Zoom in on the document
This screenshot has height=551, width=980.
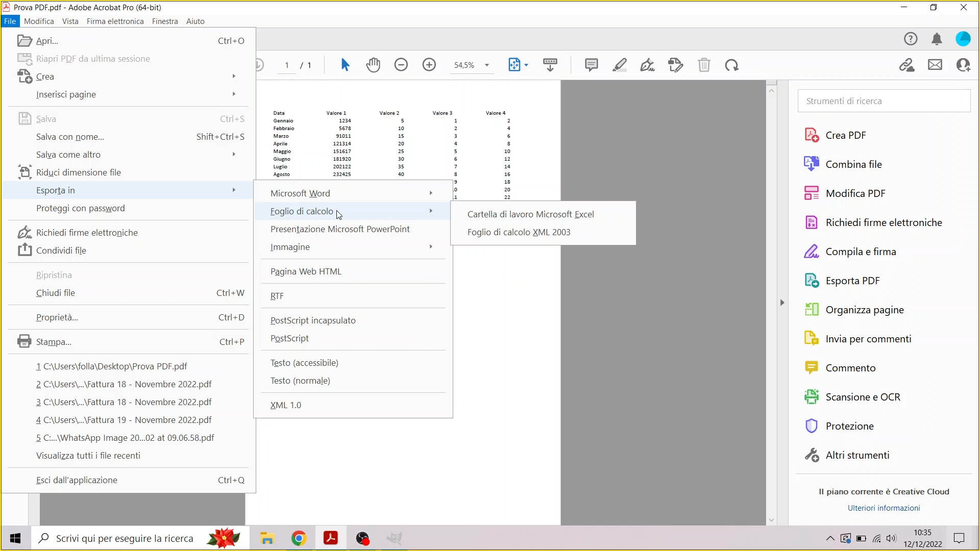(x=429, y=65)
